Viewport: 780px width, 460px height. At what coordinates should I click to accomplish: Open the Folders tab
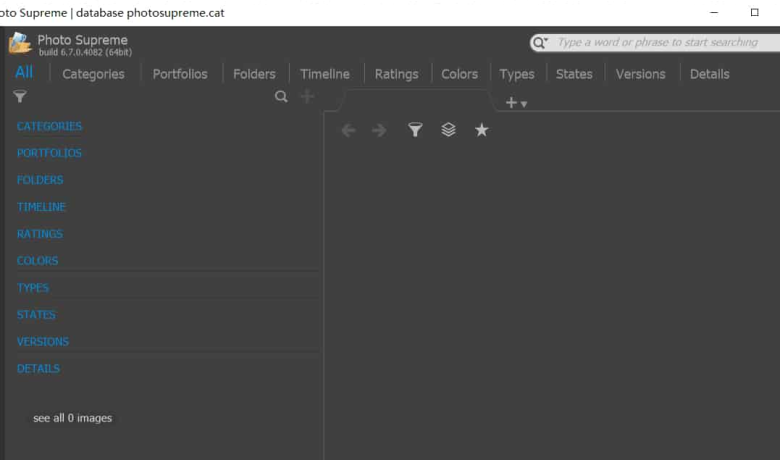254,74
